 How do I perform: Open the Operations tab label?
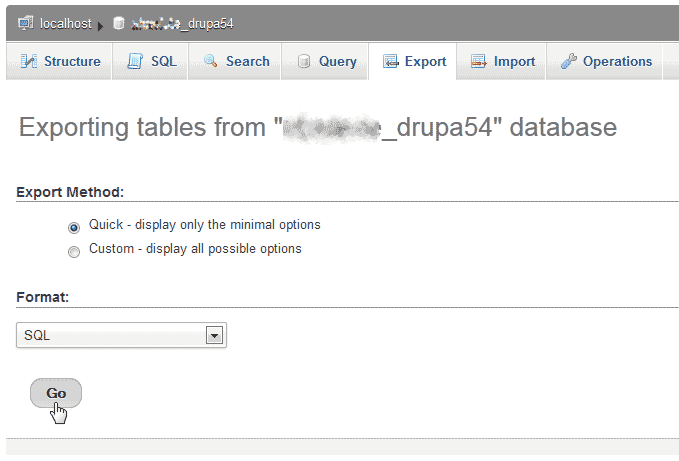coord(617,62)
